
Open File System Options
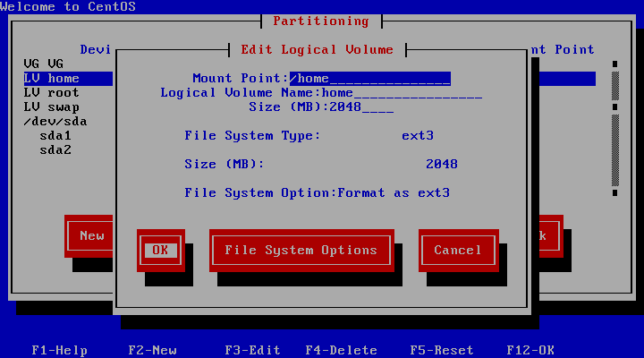[301, 251]
